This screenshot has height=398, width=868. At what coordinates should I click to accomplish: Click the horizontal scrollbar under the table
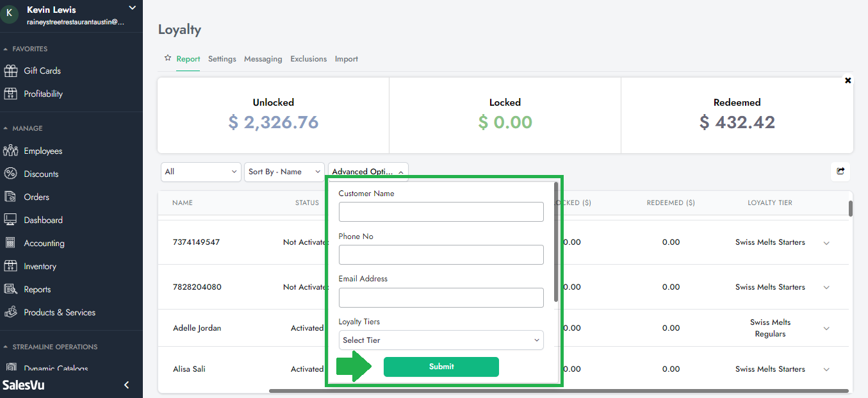pyautogui.click(x=557, y=390)
